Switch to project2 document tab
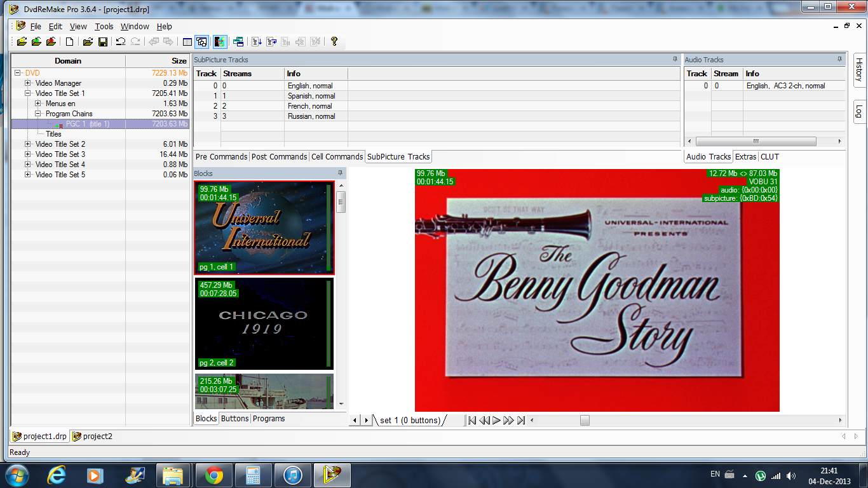This screenshot has height=488, width=868. (93, 437)
